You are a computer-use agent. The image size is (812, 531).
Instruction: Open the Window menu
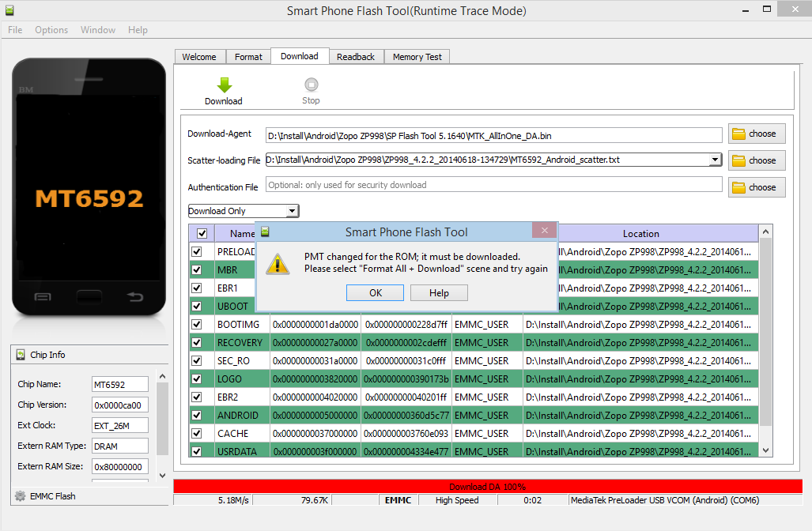click(98, 30)
